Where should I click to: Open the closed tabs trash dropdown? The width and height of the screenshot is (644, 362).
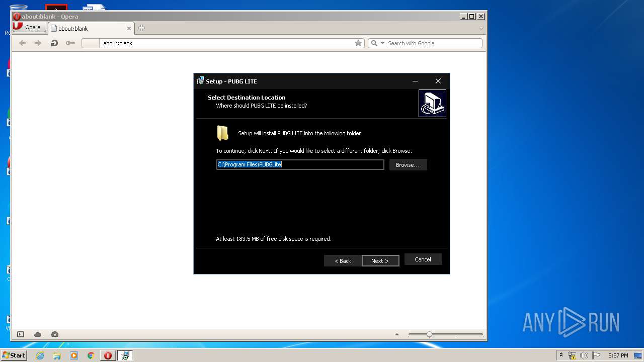pos(481,28)
